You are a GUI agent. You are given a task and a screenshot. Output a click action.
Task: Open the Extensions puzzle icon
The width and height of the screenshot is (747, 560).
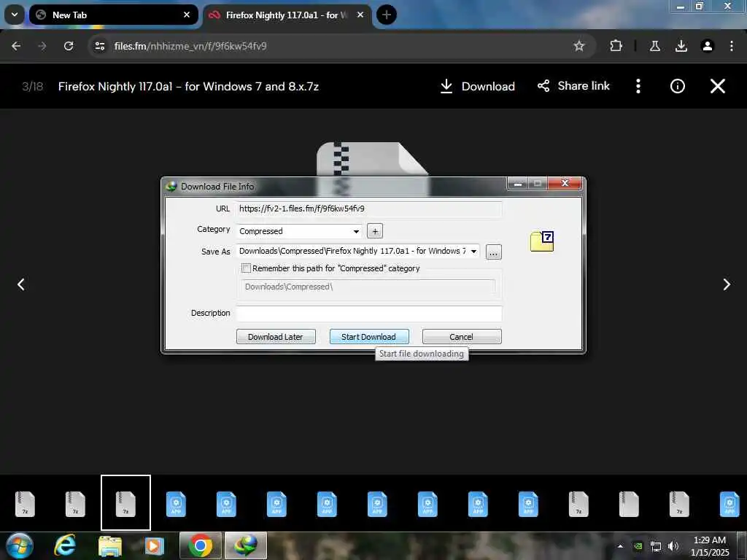(616, 46)
